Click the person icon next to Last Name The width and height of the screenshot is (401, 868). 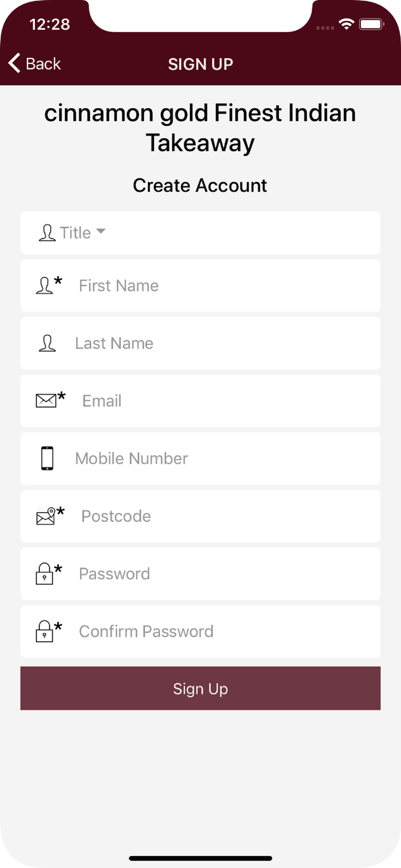click(x=47, y=343)
